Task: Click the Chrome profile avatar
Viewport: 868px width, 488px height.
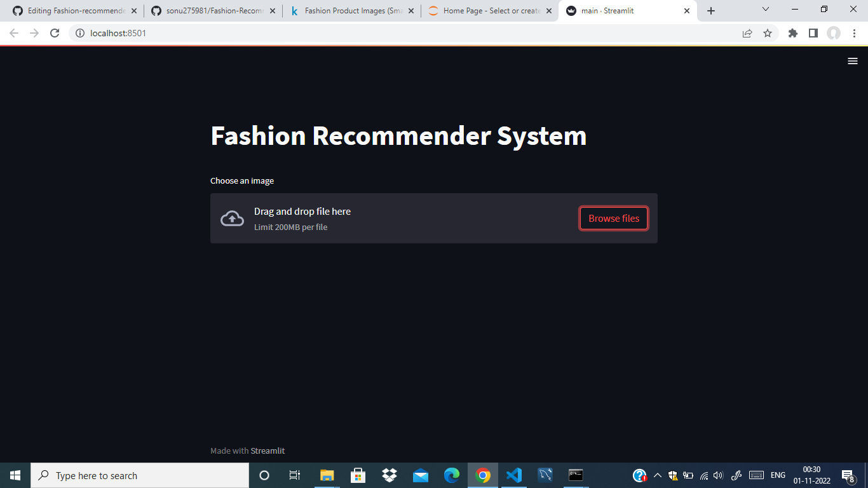Action: point(832,32)
